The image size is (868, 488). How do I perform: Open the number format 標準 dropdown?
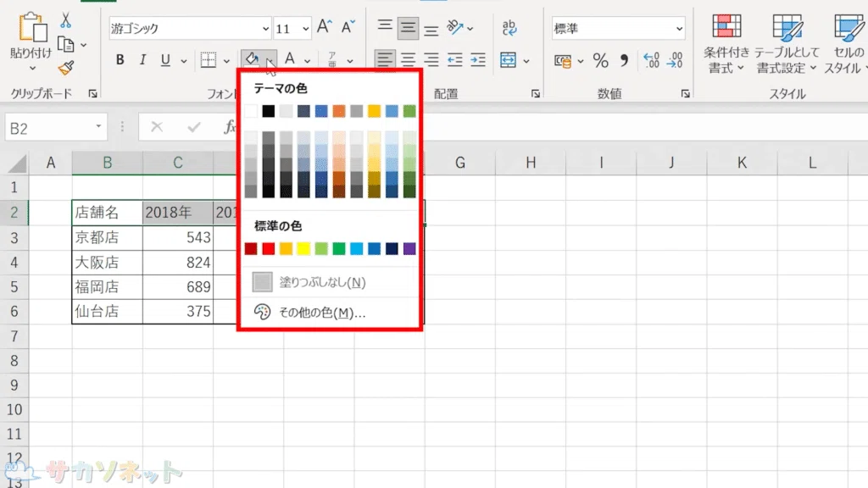(x=679, y=28)
